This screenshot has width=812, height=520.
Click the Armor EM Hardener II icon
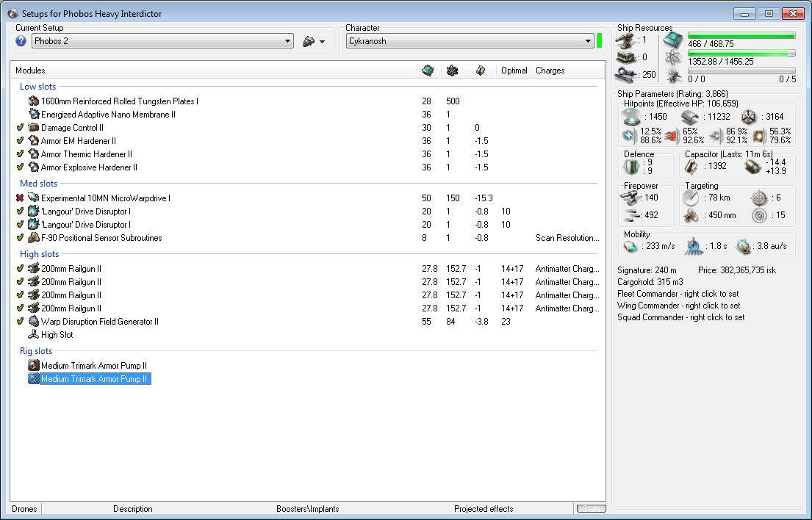pos(34,141)
